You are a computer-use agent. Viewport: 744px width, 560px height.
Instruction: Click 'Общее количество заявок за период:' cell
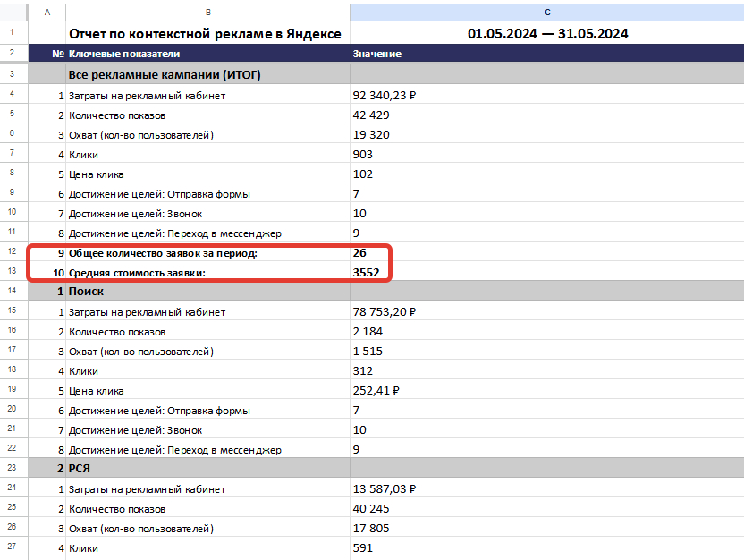(x=207, y=253)
